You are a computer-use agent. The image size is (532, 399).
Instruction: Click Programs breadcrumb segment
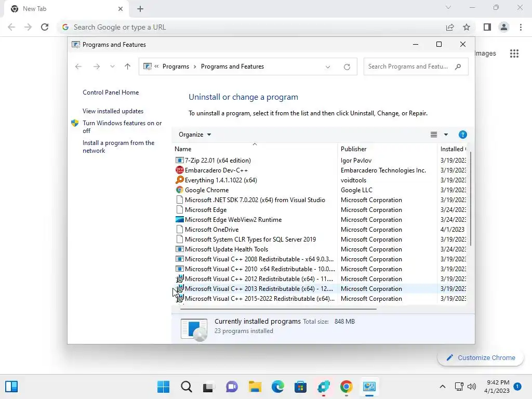pyautogui.click(x=176, y=66)
